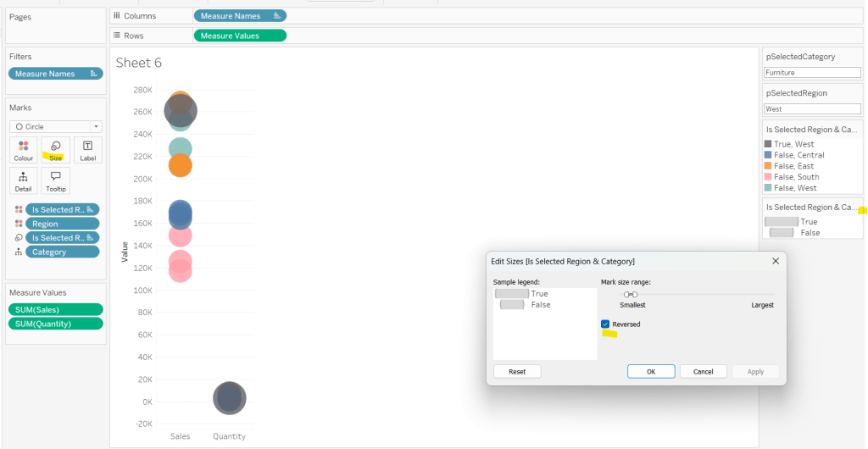
Task: Click OK in Edit Sizes dialog
Action: 651,371
